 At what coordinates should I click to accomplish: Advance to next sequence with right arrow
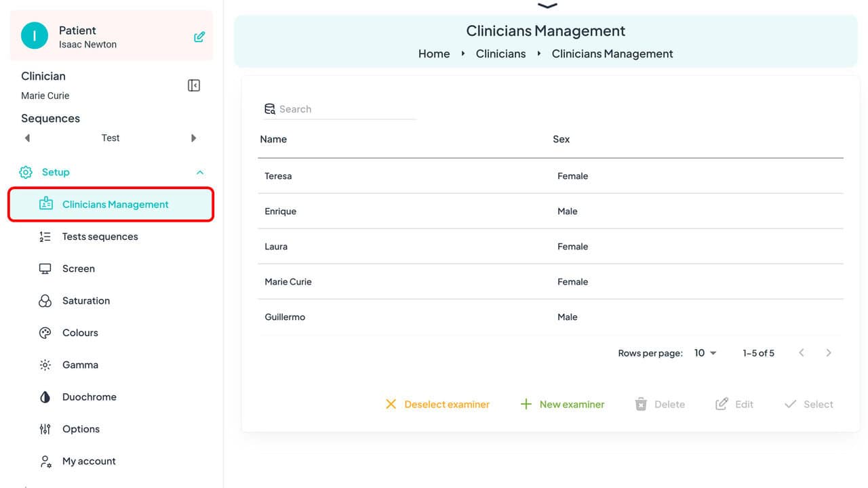point(194,138)
